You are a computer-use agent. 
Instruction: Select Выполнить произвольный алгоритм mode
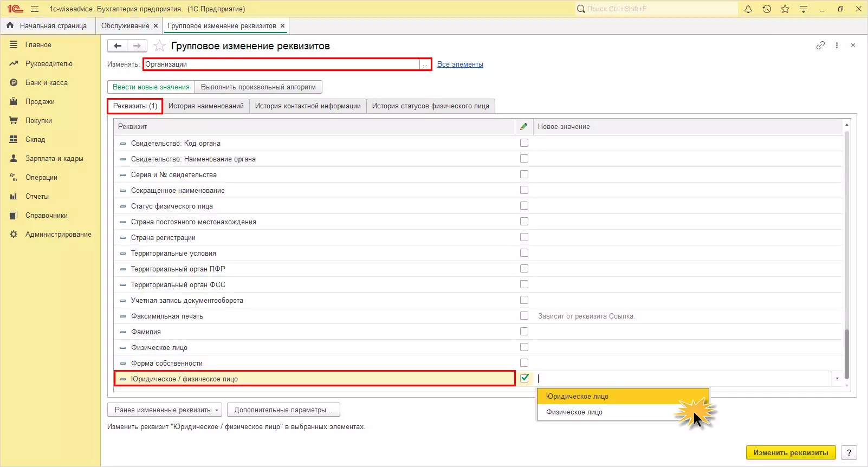click(x=258, y=87)
